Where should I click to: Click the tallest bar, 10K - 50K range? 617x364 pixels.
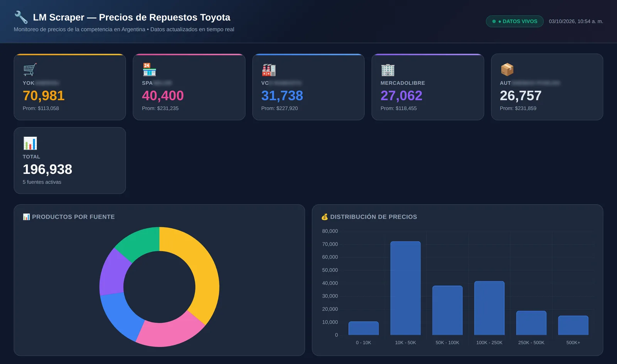pos(405,288)
